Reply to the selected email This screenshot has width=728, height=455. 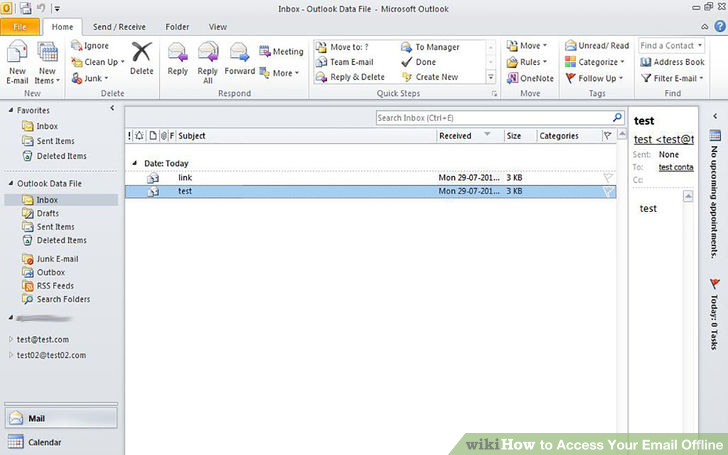point(177,58)
